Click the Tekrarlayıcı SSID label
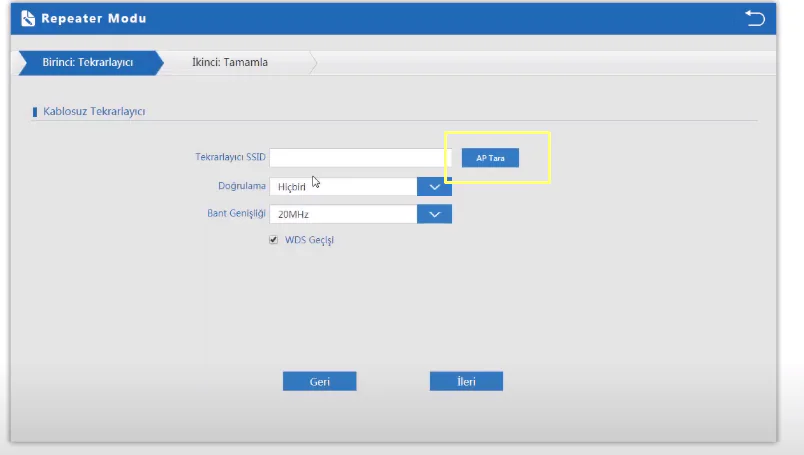 click(x=229, y=158)
